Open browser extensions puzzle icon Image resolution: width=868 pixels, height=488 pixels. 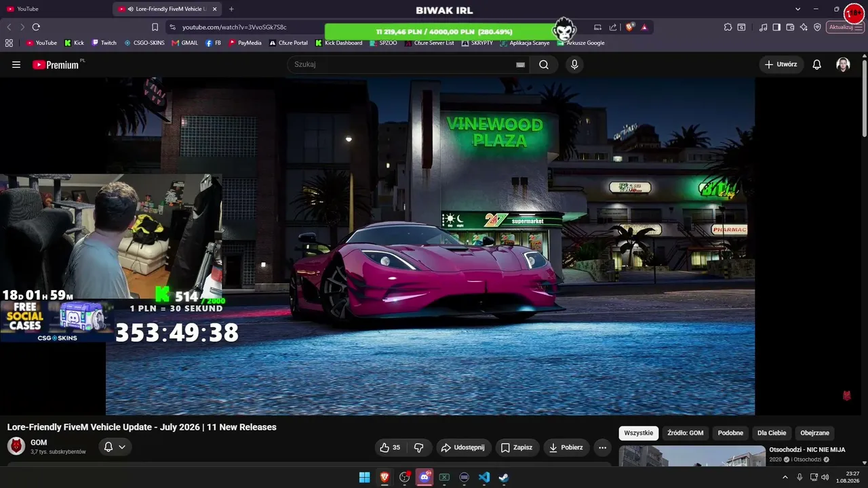pos(728,27)
